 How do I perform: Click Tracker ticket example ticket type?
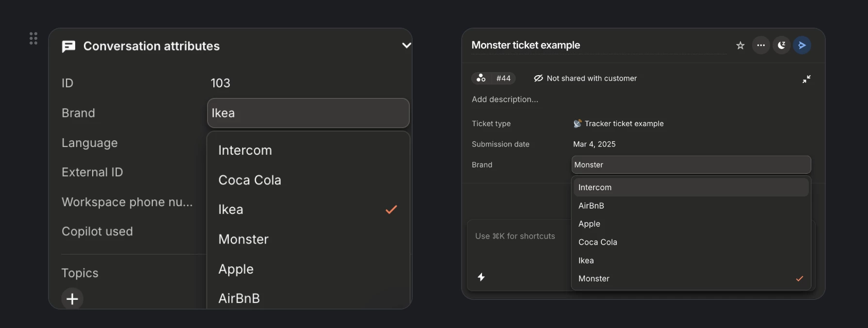pos(618,124)
